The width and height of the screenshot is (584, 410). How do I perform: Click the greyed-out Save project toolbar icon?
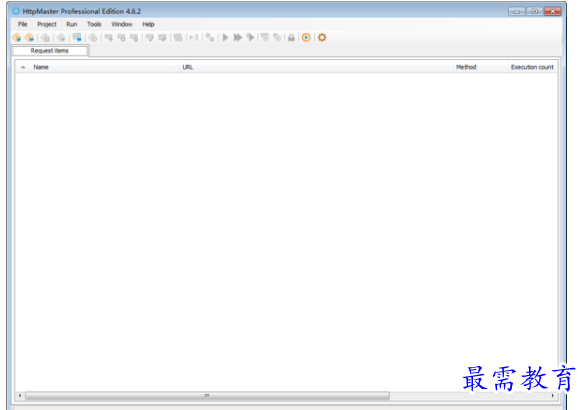point(45,38)
